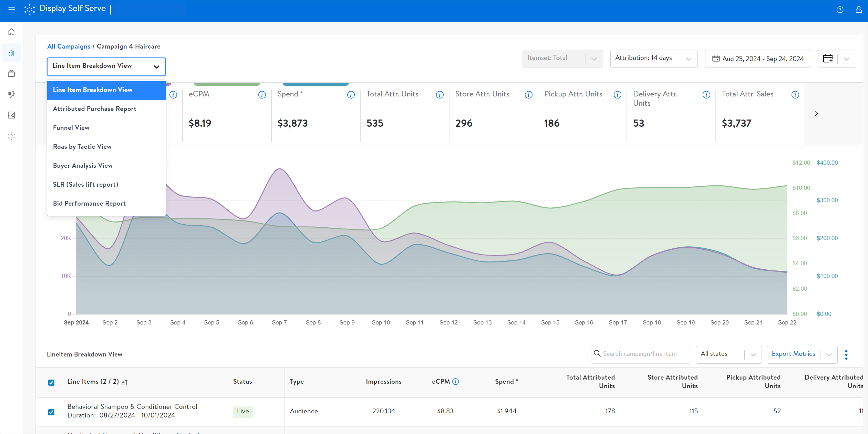The image size is (868, 434).
Task: Click the help question mark icon
Action: pyautogui.click(x=840, y=10)
